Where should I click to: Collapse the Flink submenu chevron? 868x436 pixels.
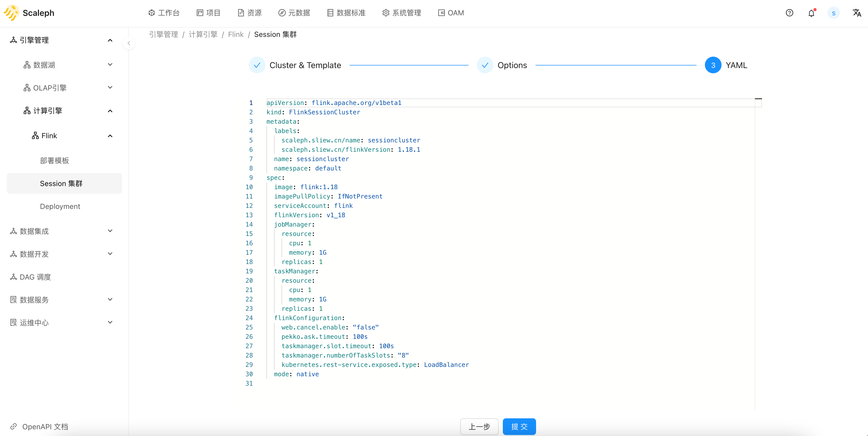tap(110, 136)
